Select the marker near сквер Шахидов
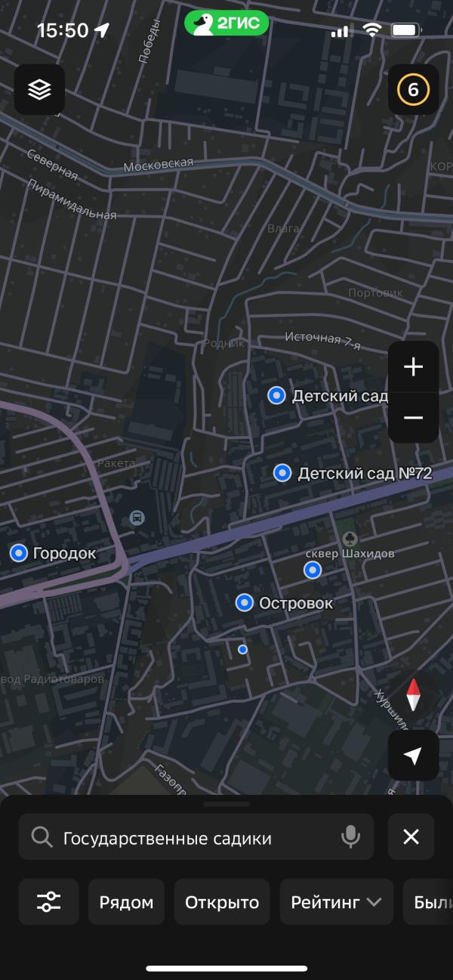This screenshot has height=980, width=453. click(x=313, y=570)
